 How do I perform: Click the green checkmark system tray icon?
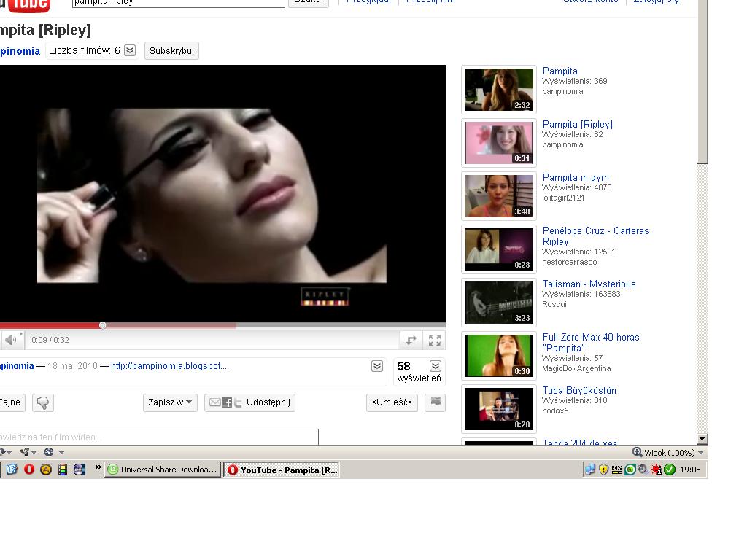coord(670,470)
